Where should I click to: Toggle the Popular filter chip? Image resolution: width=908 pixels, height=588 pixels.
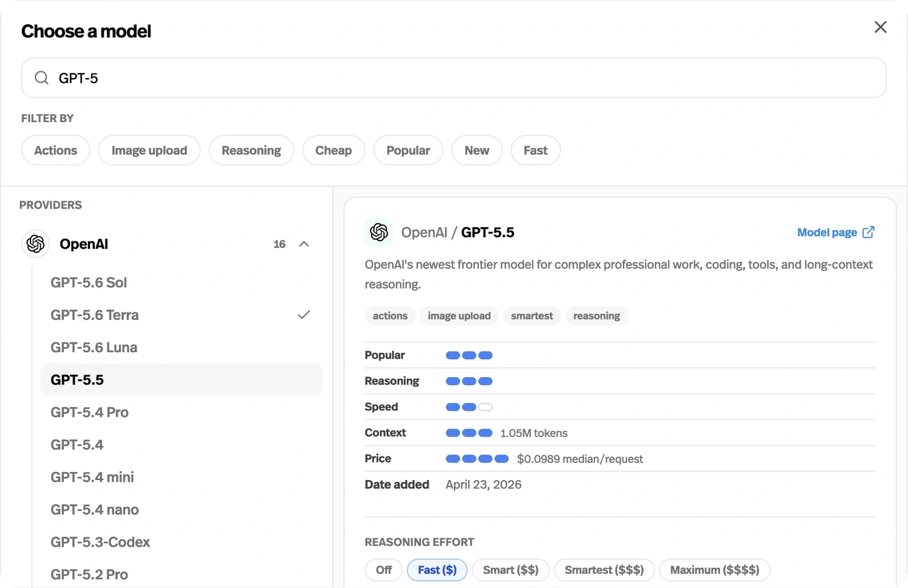408,150
